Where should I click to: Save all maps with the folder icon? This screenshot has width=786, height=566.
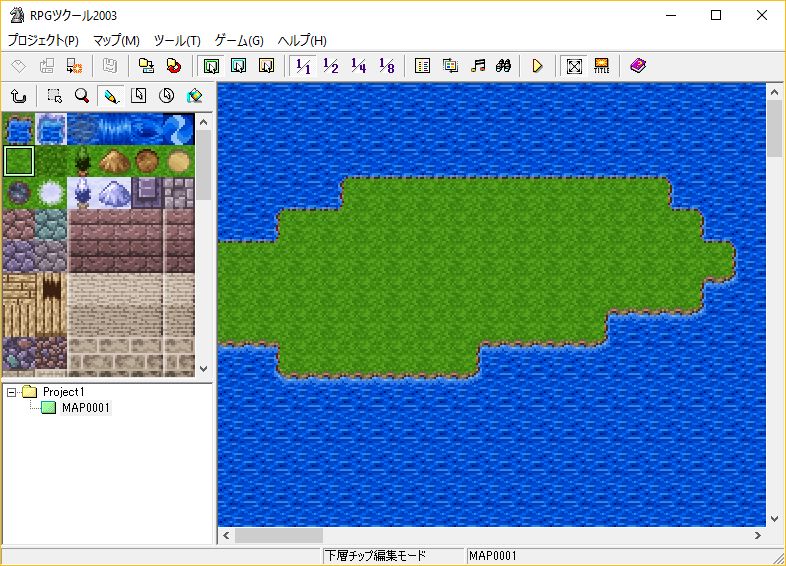point(146,66)
